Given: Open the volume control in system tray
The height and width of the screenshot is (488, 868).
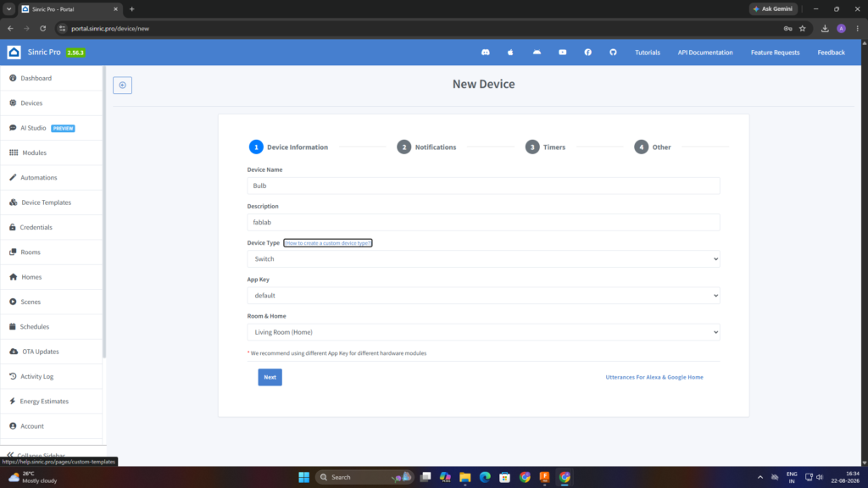Looking at the screenshot, I should tap(820, 477).
